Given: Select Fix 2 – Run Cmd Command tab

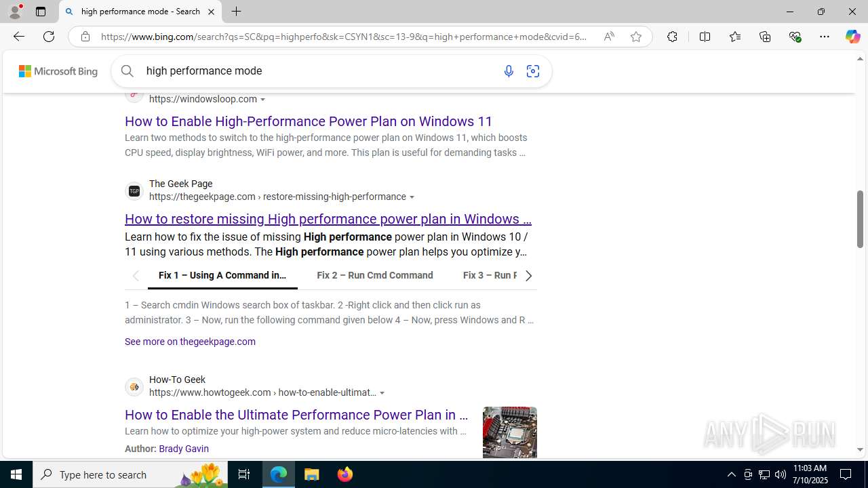Looking at the screenshot, I should click(375, 275).
